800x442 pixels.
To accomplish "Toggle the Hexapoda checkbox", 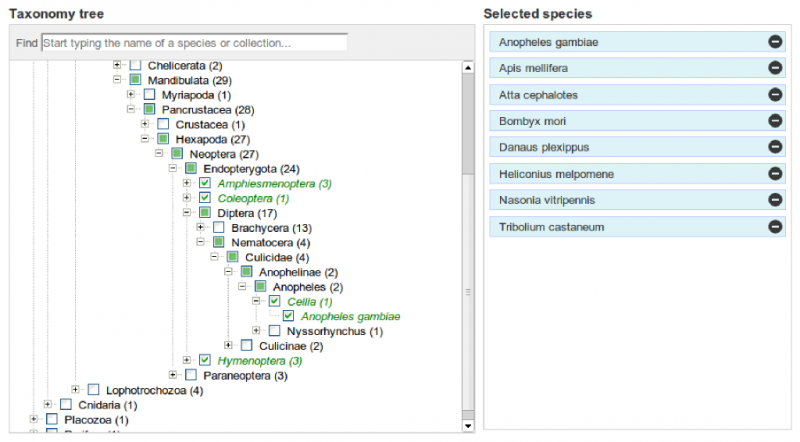I will click(x=163, y=139).
